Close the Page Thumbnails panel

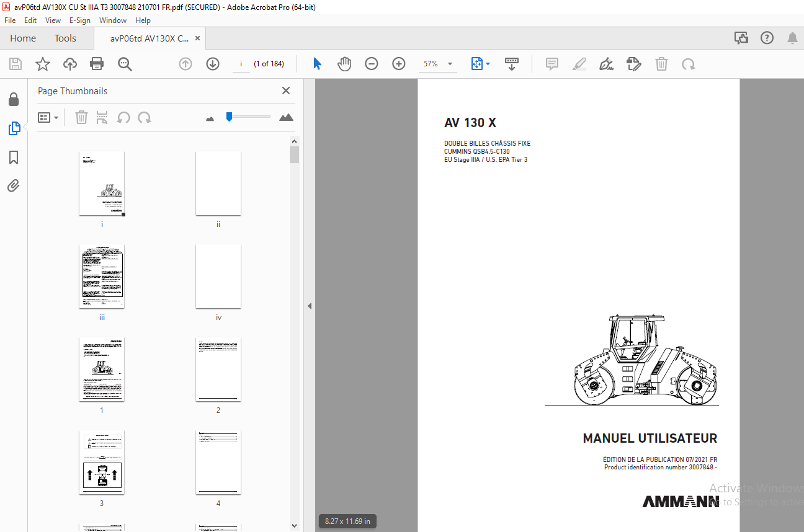286,91
